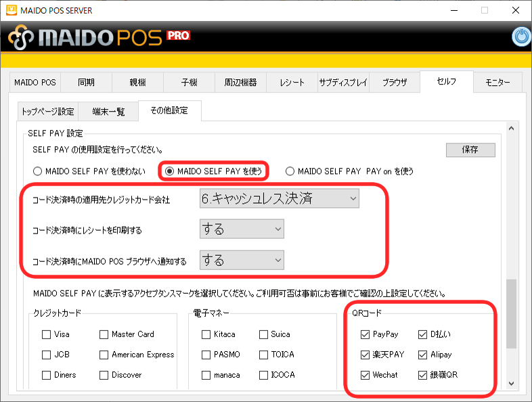Select MAIDO SELF PAY を使う radio
The height and width of the screenshot is (402, 532).
(x=169, y=171)
